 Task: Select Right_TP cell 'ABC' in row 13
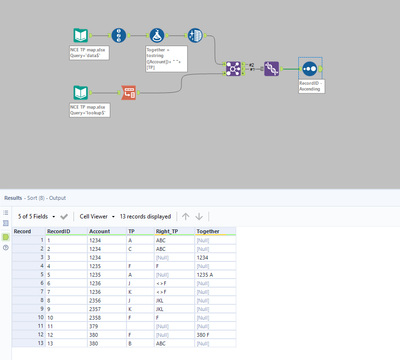pos(174,343)
